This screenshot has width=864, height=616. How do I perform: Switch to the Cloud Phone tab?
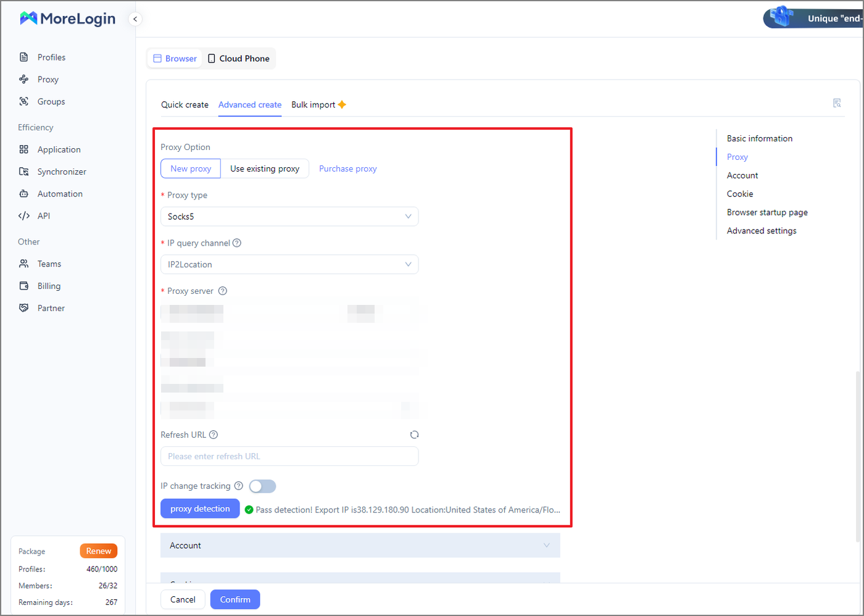[239, 59]
